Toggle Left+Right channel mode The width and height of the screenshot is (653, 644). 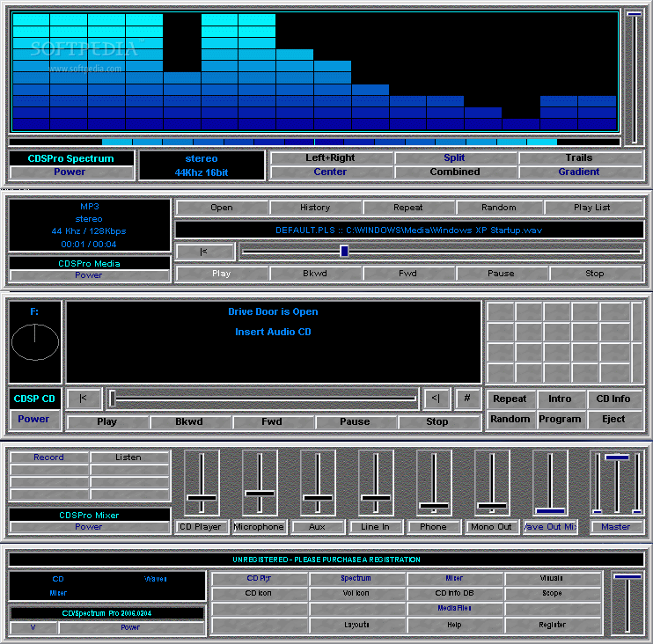click(331, 157)
